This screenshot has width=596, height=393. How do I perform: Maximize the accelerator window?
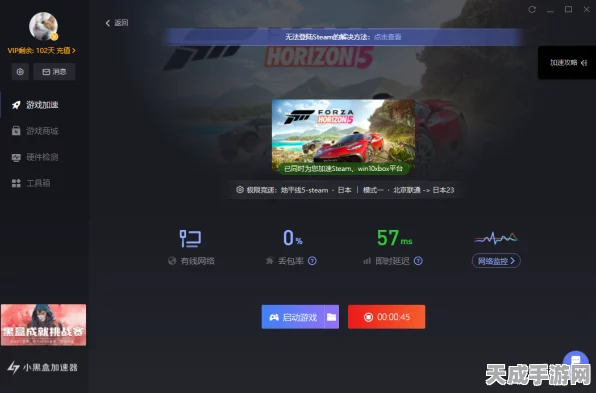569,10
